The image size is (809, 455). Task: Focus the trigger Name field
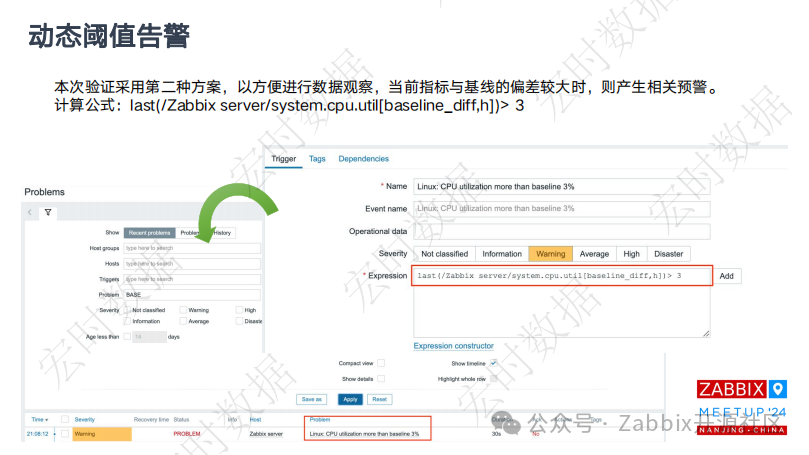tap(562, 187)
